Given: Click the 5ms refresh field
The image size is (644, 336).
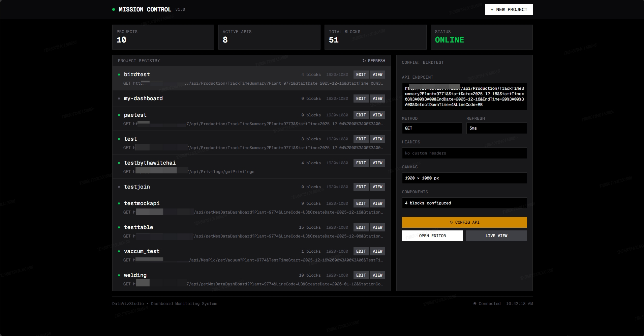Looking at the screenshot, I should click(497, 128).
